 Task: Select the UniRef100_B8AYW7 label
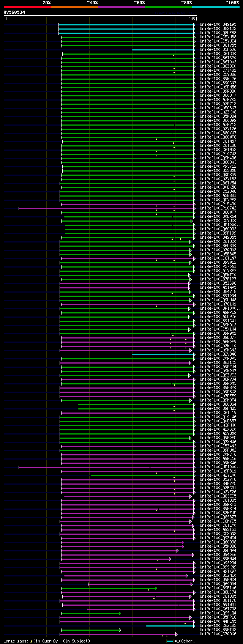pyautogui.click(x=218, y=133)
